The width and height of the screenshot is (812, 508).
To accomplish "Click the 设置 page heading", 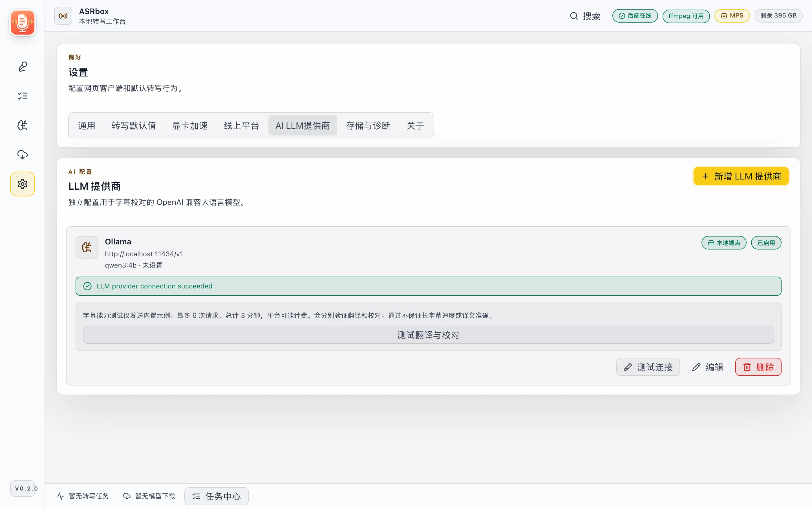I will pyautogui.click(x=78, y=72).
